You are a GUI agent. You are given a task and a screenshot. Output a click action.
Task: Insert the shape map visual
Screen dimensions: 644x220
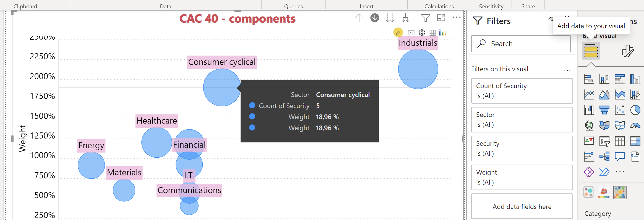(620, 126)
